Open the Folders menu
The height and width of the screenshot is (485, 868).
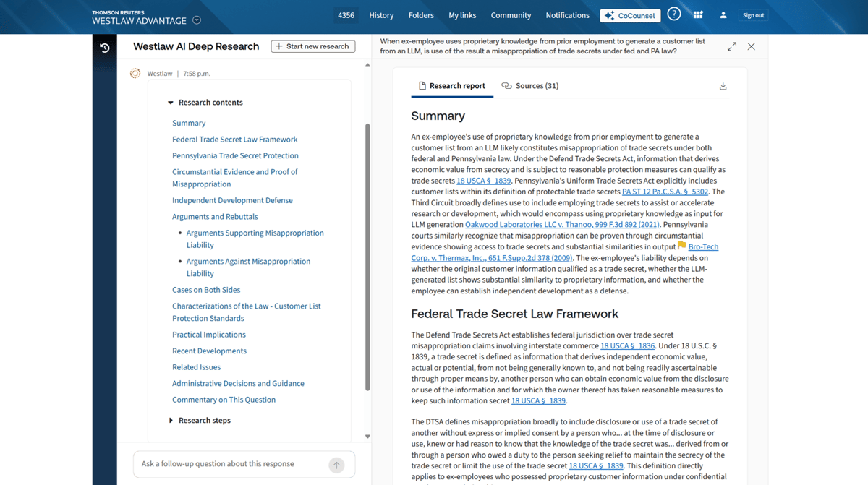click(x=421, y=14)
